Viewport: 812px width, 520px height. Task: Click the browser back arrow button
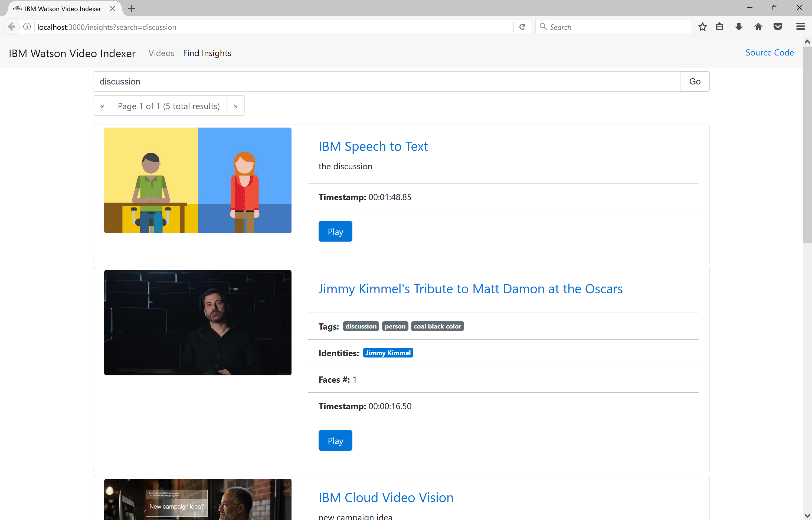[x=11, y=27]
